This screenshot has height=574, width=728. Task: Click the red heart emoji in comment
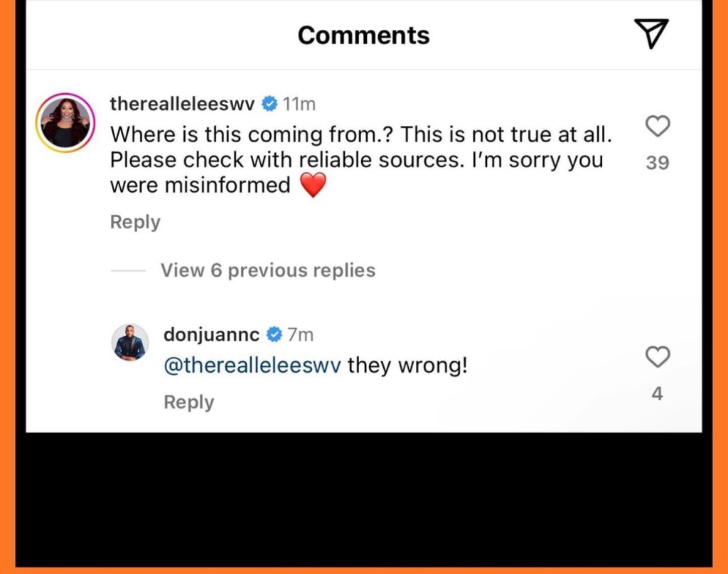pos(313,186)
